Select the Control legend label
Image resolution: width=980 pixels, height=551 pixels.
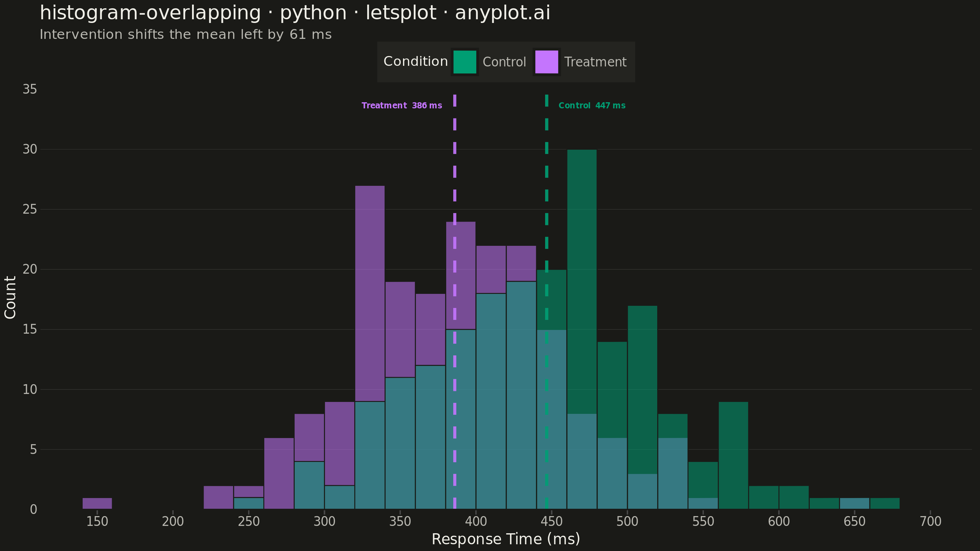tap(504, 62)
